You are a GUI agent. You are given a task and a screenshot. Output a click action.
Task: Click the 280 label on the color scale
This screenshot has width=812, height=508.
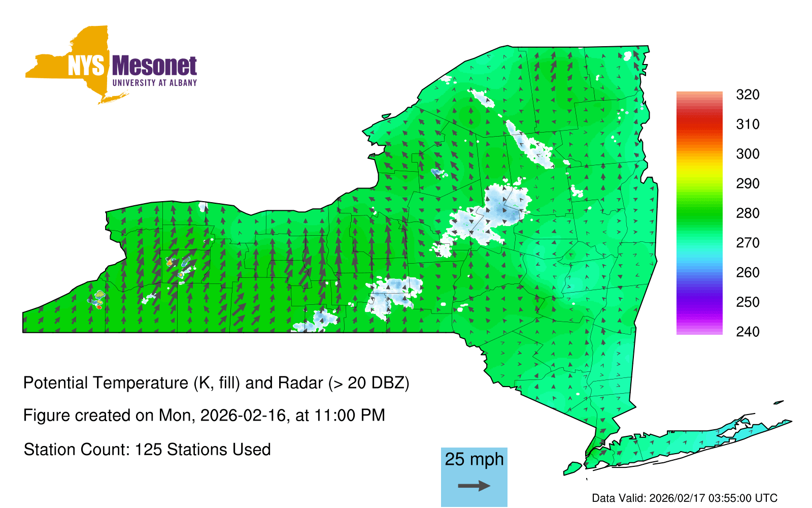point(748,213)
